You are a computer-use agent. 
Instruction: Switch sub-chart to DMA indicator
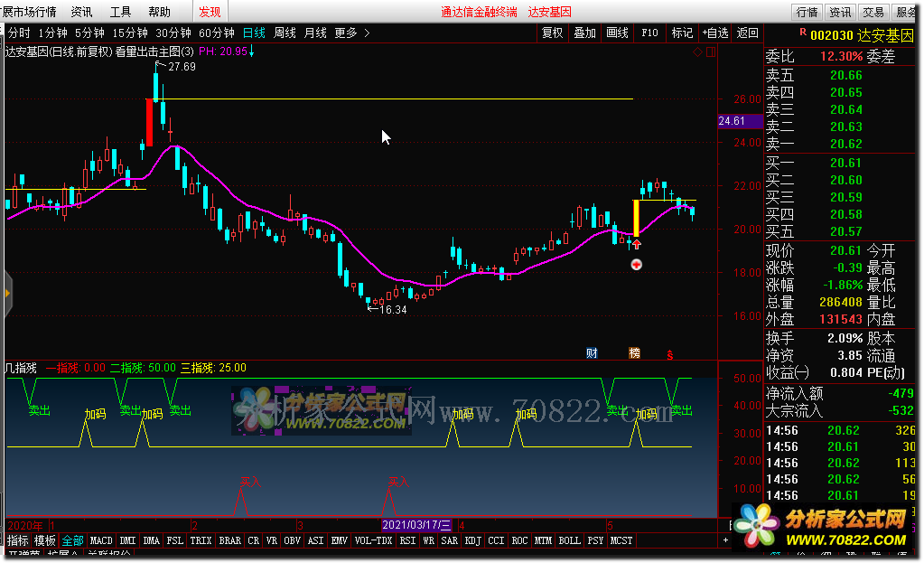152,540
